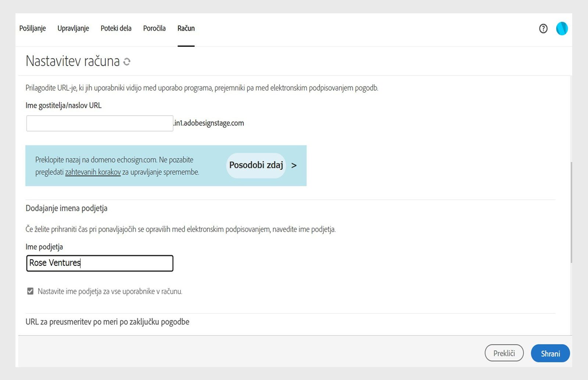Screen dimensions: 588x380
Task: Click the Prekliči button
Action: pos(504,353)
